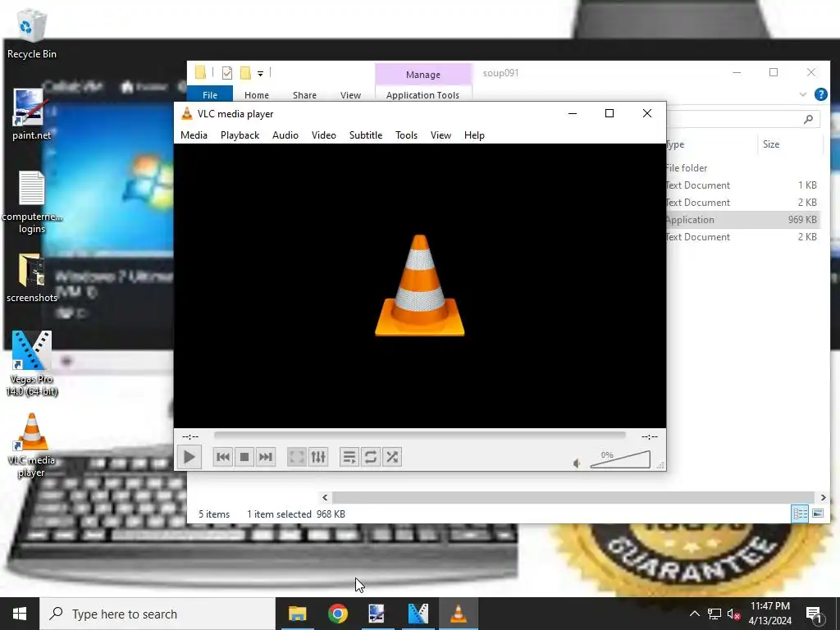Select the paint.net desktop shortcut
This screenshot has height=630, width=840.
[32, 114]
